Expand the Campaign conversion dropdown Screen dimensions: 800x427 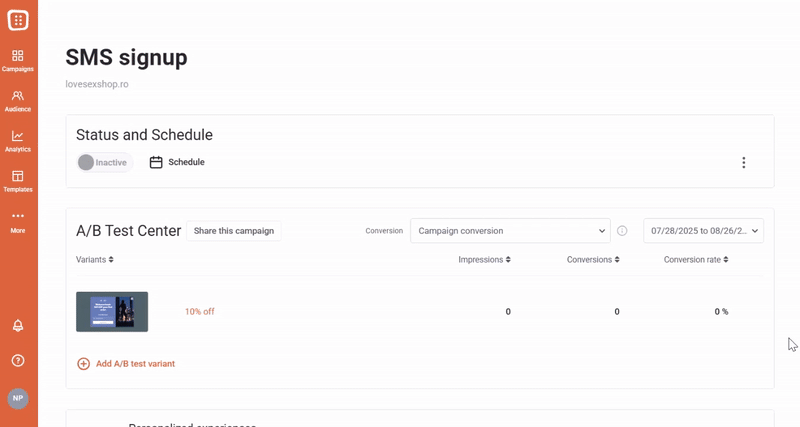click(x=510, y=231)
